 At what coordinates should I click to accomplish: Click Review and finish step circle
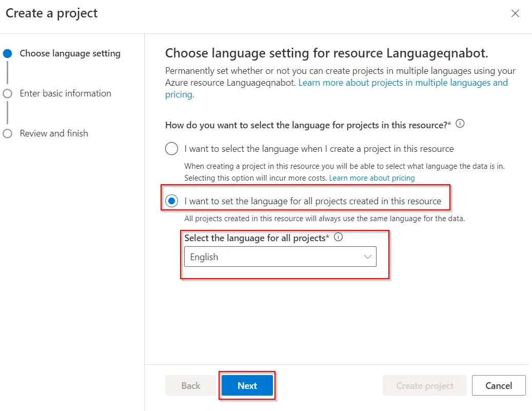(7, 133)
